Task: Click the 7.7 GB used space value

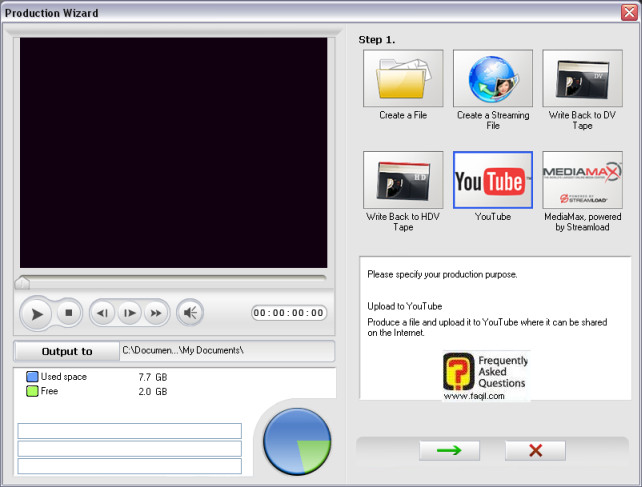Action: pos(153,377)
